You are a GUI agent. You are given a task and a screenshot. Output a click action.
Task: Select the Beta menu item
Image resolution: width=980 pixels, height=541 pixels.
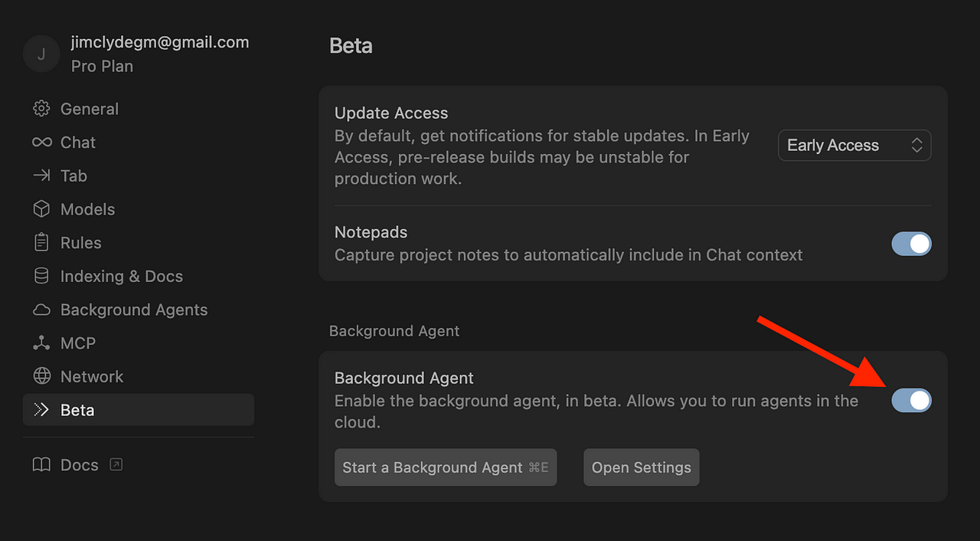pos(139,410)
